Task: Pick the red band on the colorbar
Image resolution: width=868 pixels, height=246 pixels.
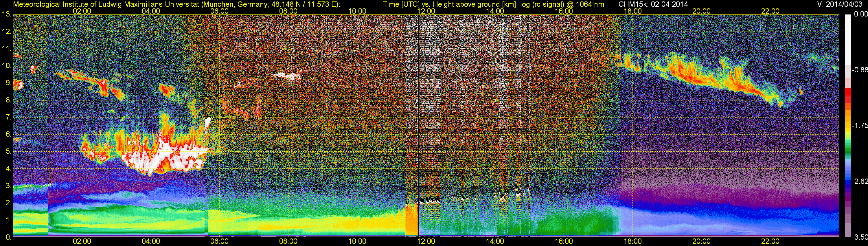Action: (x=847, y=93)
